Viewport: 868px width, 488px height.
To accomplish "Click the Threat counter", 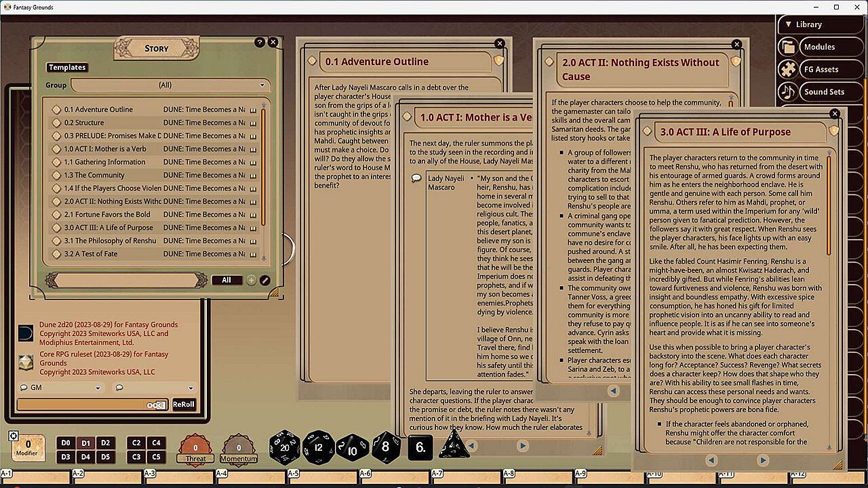I will 195,450.
